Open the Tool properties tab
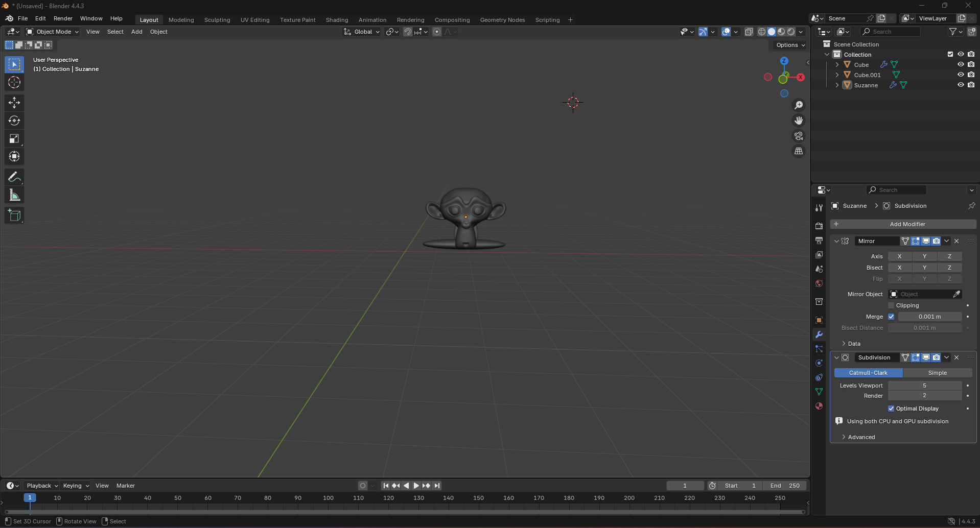The image size is (980, 528). 819,208
